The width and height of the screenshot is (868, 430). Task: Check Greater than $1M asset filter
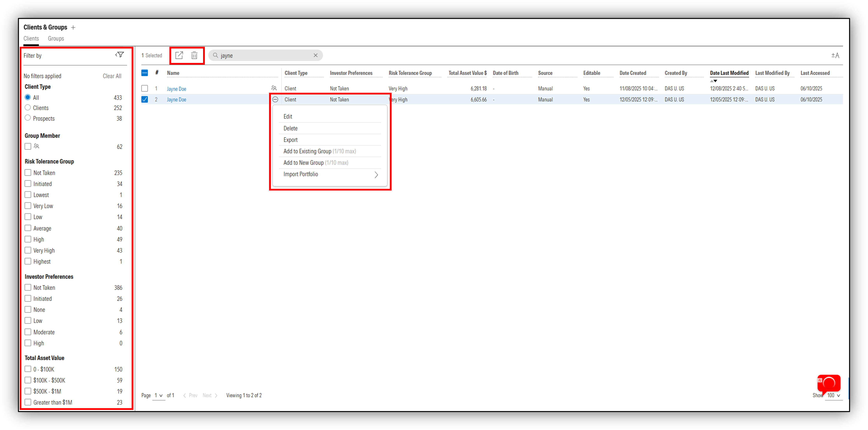pyautogui.click(x=28, y=402)
